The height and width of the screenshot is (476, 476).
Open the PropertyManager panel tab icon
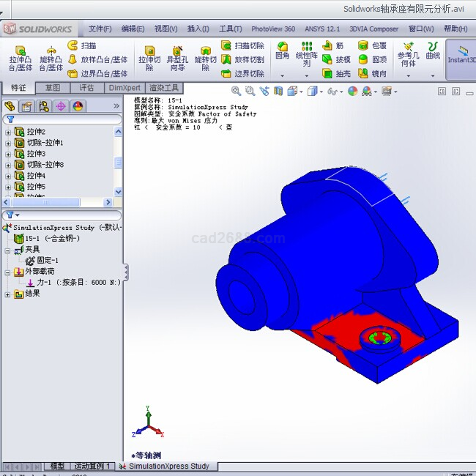pyautogui.click(x=27, y=106)
